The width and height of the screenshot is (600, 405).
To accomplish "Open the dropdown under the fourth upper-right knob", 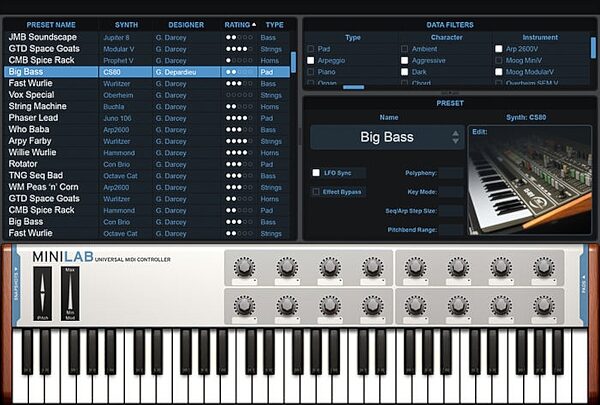I will (x=544, y=282).
